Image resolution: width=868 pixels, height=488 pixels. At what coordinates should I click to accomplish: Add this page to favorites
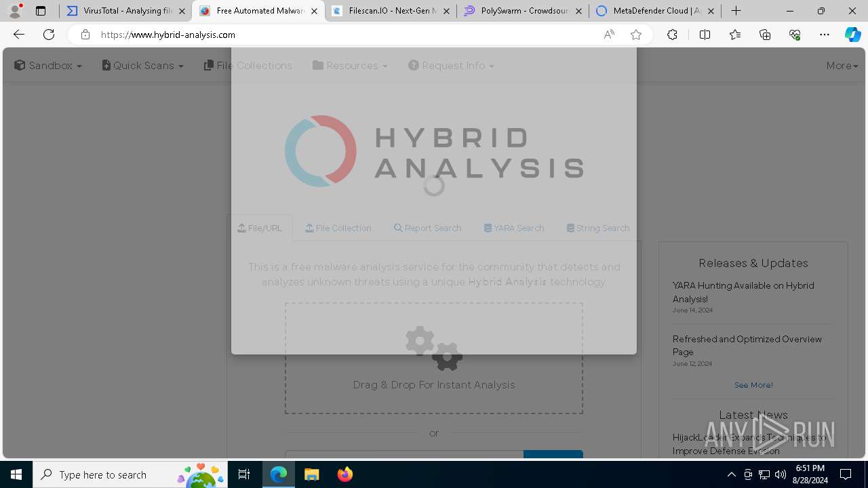pyautogui.click(x=636, y=35)
